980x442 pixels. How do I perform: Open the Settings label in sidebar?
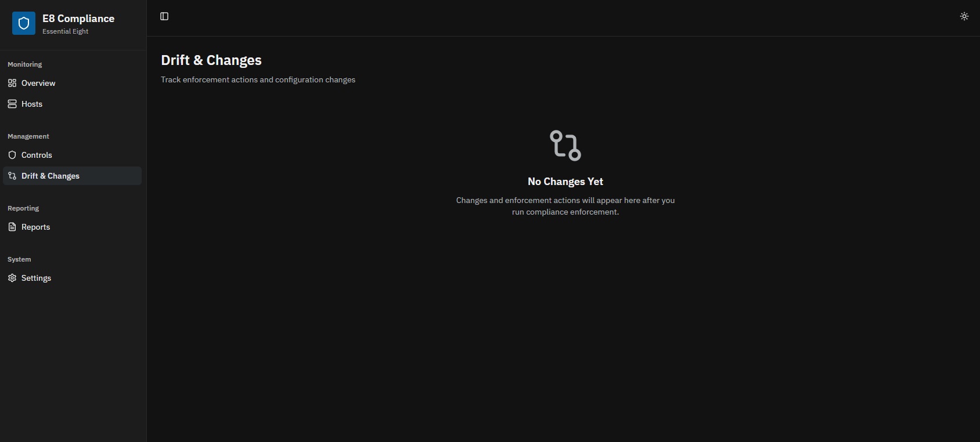coord(36,278)
